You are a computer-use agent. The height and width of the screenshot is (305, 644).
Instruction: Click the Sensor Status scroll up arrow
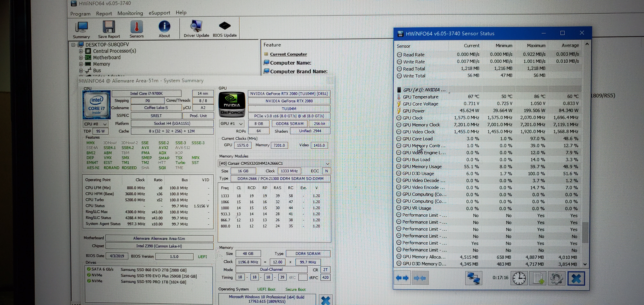click(587, 44)
